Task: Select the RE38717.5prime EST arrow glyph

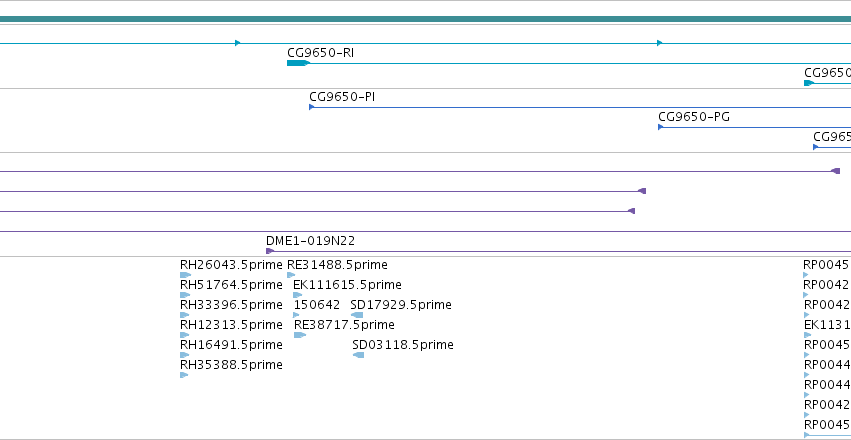Action: click(x=300, y=335)
